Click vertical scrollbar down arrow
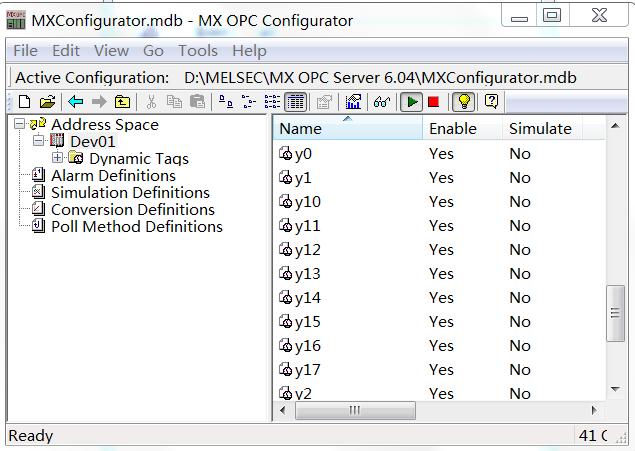Viewport: 635px width, 451px height. click(x=615, y=389)
